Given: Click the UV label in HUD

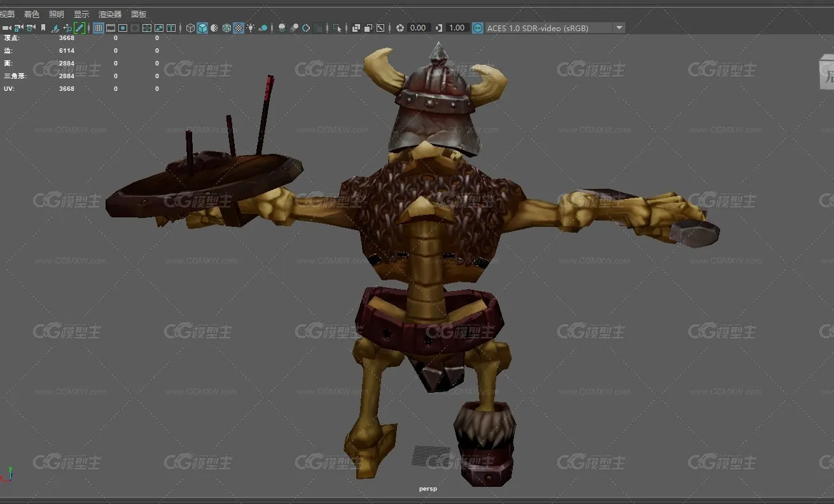Looking at the screenshot, I should pyautogui.click(x=9, y=89).
